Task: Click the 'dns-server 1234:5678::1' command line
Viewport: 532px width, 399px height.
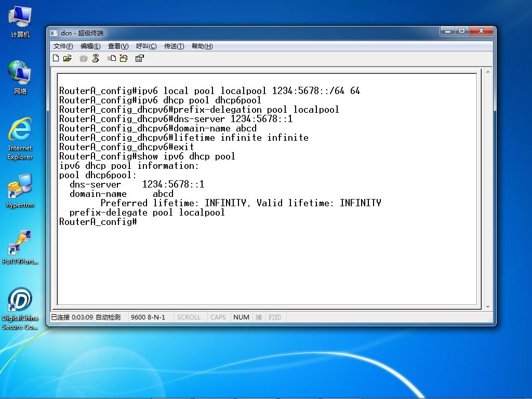Action: point(176,119)
